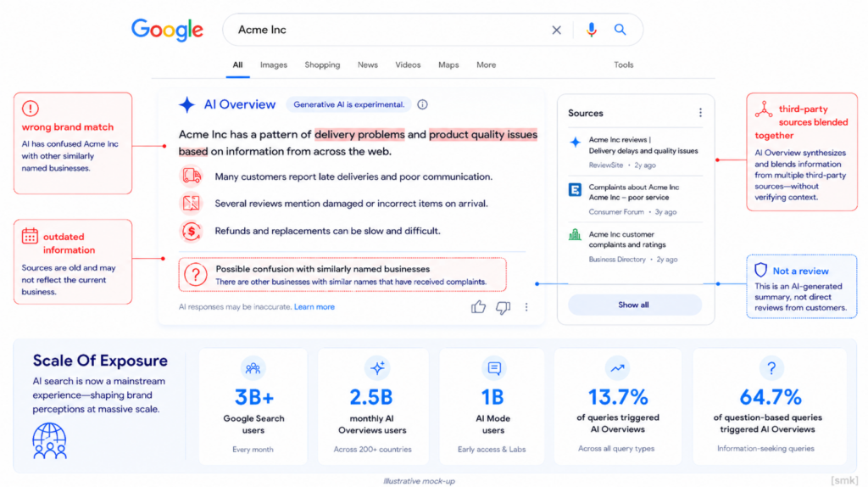Give thumbs up on AI Overview
This screenshot has height=487, width=868.
[478, 306]
